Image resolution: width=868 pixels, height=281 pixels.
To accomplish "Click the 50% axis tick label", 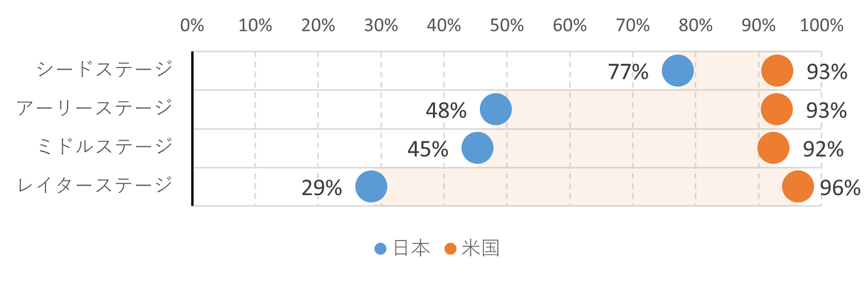I will pos(506,25).
